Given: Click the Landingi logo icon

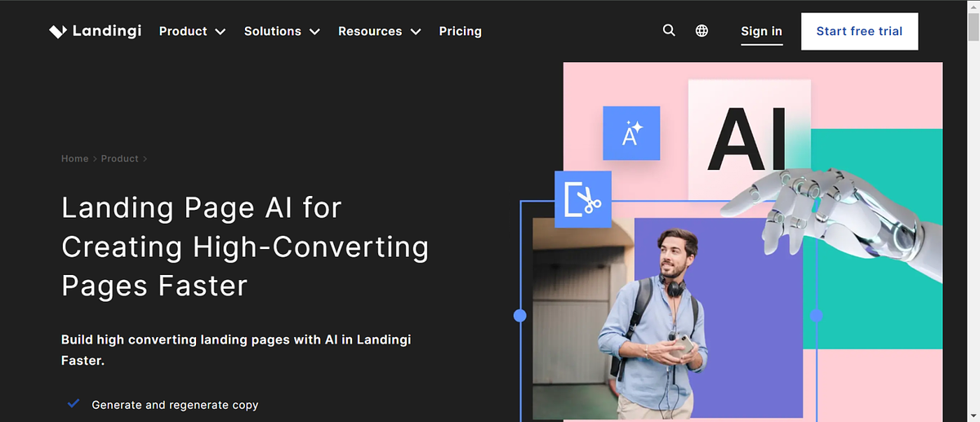Looking at the screenshot, I should click(x=57, y=32).
